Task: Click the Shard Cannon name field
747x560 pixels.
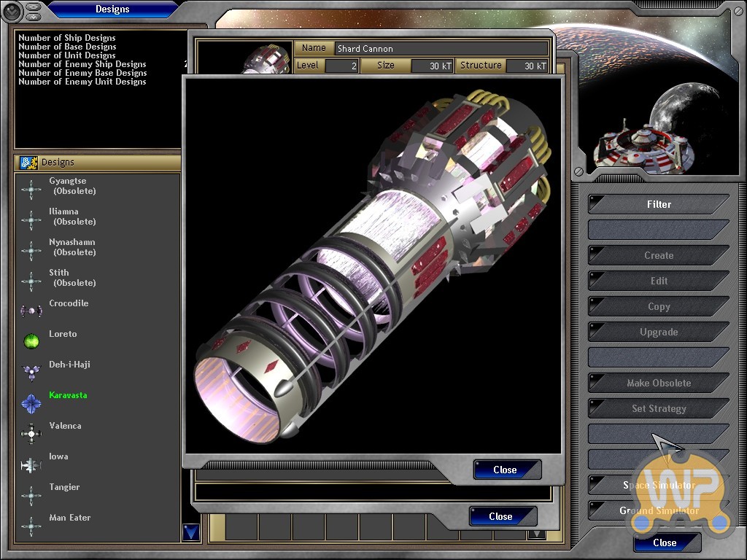Action: click(x=441, y=49)
